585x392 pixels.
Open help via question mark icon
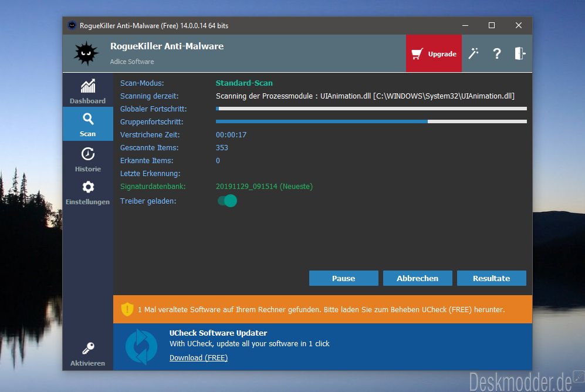coord(496,54)
